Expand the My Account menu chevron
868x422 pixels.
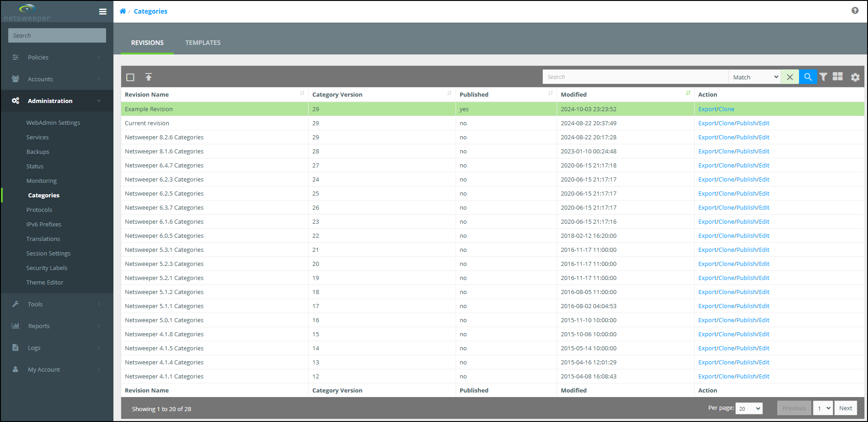(x=99, y=369)
